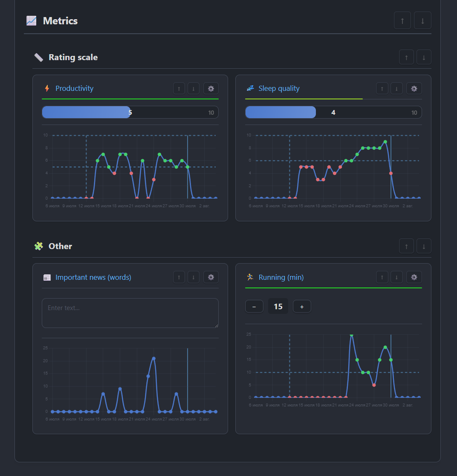Select highest point on Sleep quality chart
This screenshot has width=457, height=476.
click(385, 142)
